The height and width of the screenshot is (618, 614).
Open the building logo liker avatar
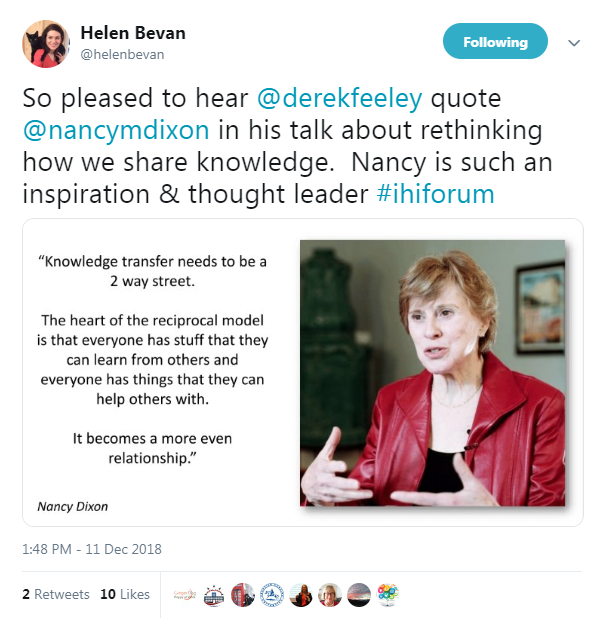point(214,594)
